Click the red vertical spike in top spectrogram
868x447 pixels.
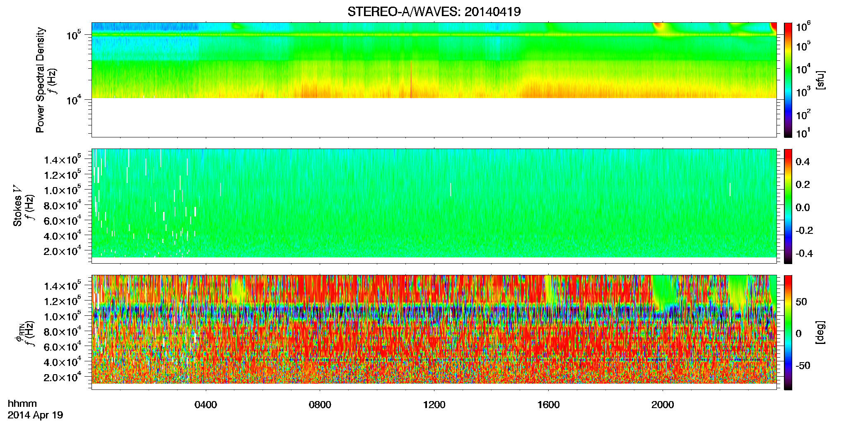(411, 79)
